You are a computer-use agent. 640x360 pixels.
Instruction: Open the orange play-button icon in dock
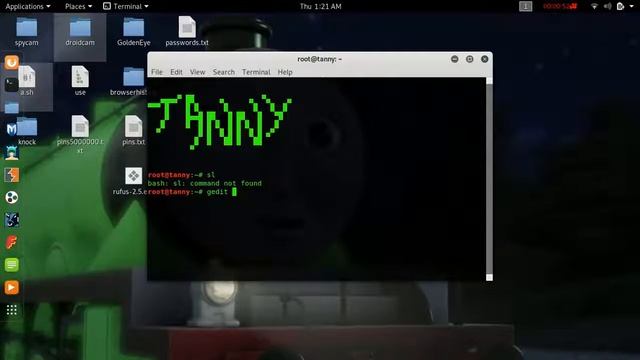click(11, 287)
